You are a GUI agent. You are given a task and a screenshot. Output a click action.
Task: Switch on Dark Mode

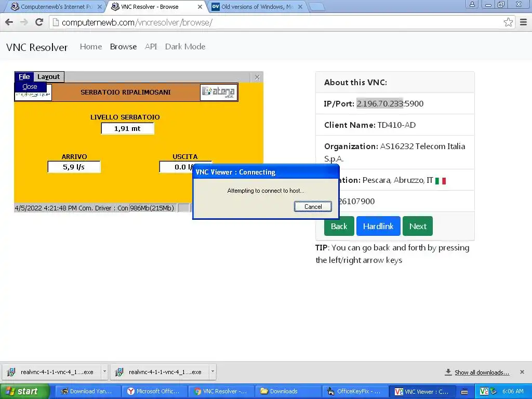185,46
